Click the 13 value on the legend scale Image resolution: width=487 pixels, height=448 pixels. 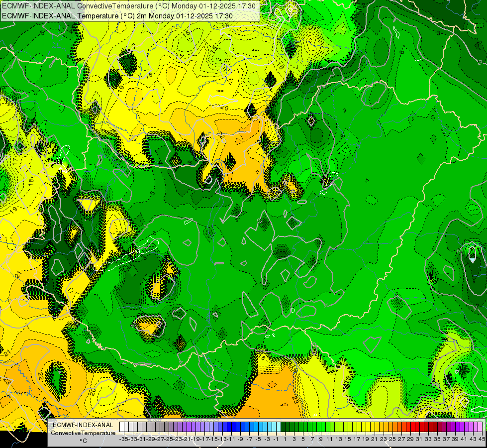(339, 439)
